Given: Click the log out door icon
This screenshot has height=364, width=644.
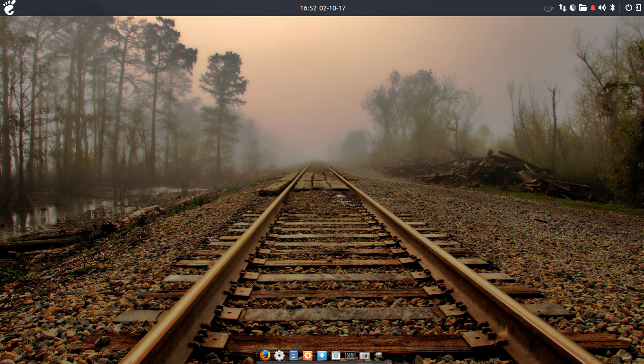Looking at the screenshot, I should [x=638, y=8].
